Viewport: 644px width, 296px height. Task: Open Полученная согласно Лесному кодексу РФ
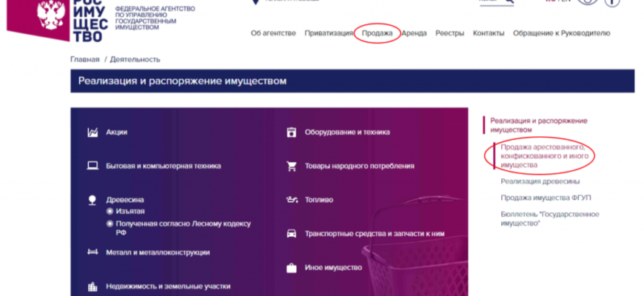click(183, 228)
